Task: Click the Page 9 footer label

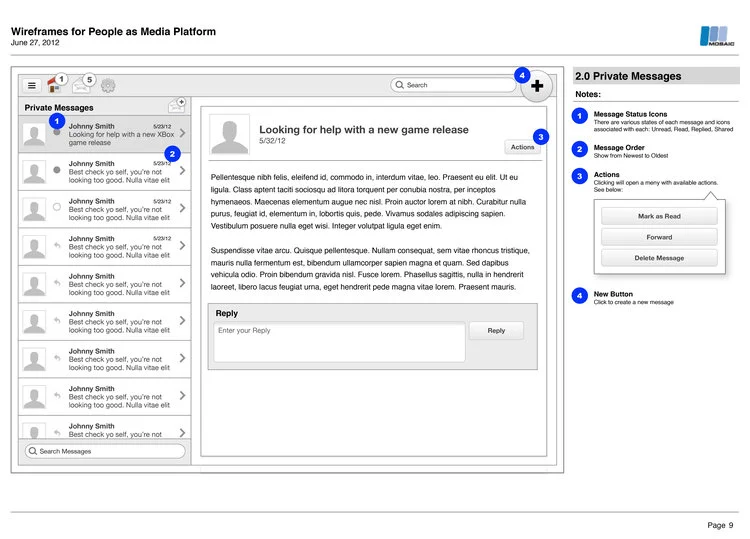Action: [x=720, y=525]
